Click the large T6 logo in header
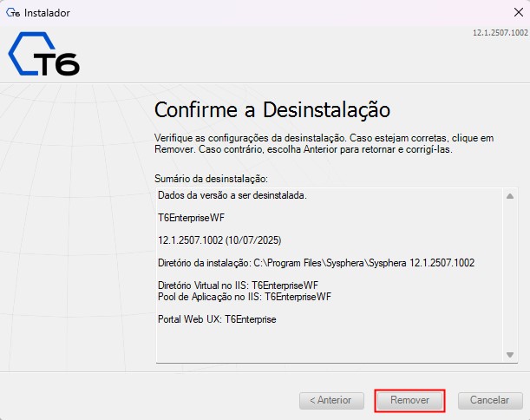Screen dimensions: 530x420 44,54
